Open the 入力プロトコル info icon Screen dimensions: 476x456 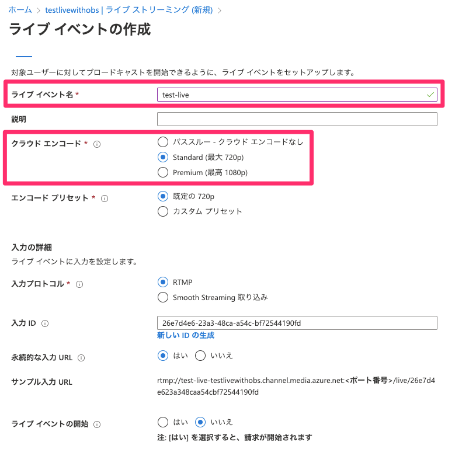pos(79,284)
